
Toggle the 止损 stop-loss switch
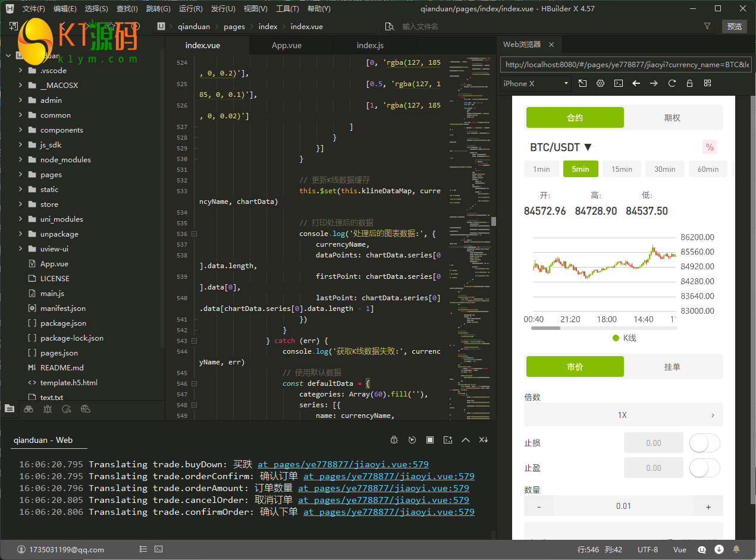tap(704, 443)
